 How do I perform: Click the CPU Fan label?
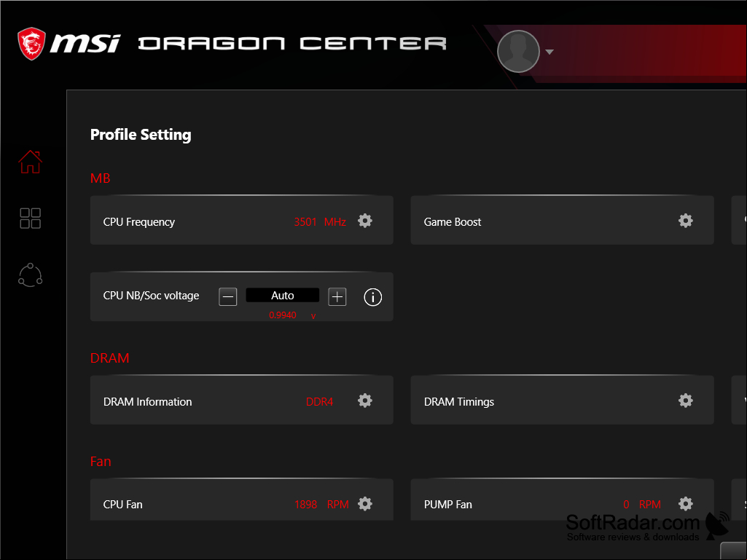[x=123, y=505]
